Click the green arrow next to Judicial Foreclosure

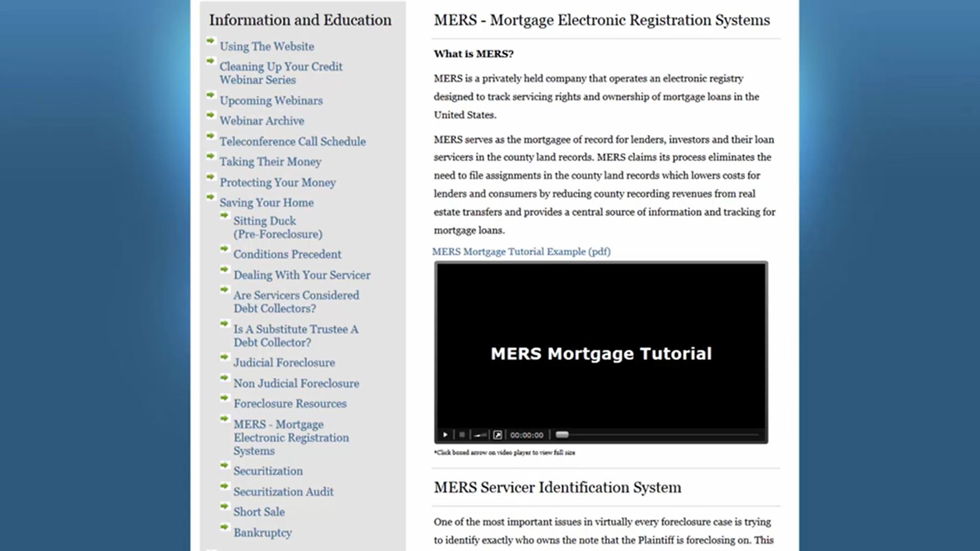224,357
